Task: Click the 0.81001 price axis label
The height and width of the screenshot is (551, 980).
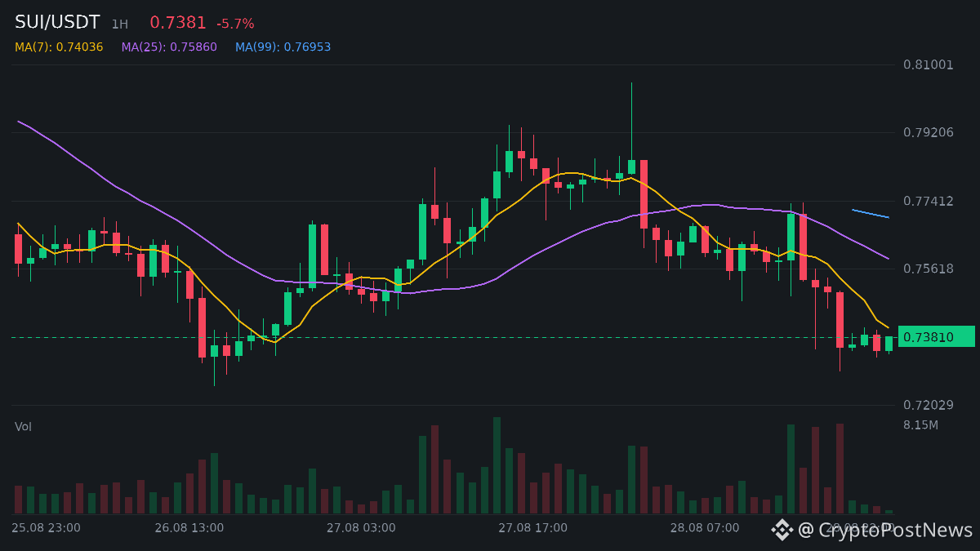Action: 929,64
